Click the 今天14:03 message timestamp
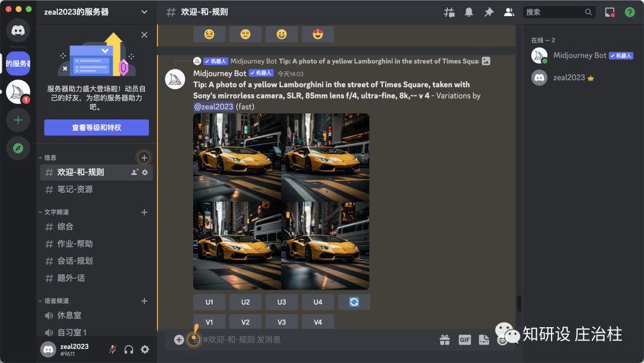This screenshot has width=644, height=363. [290, 74]
